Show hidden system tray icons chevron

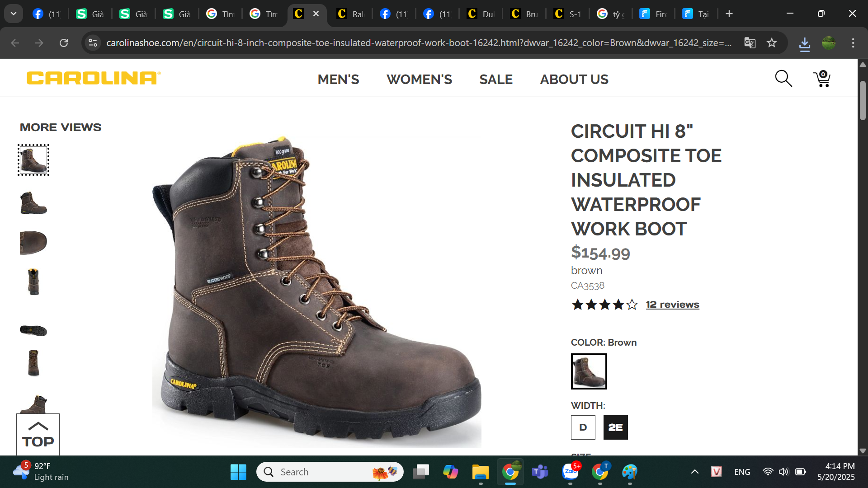(x=694, y=472)
